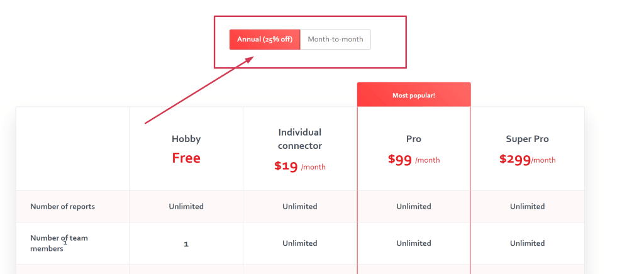Click the $299 /month price
The image size is (644, 274).
pyautogui.click(x=528, y=160)
